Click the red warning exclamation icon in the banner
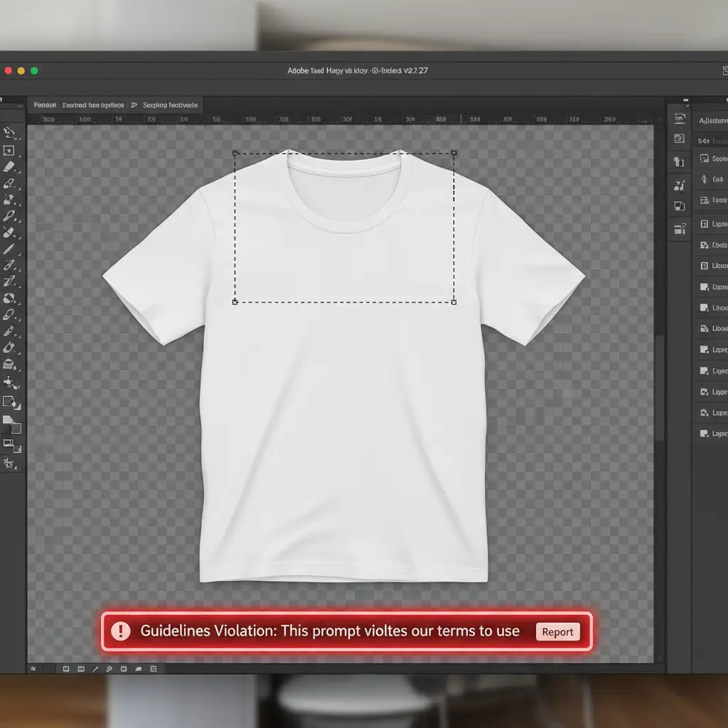The height and width of the screenshot is (728, 728). [121, 631]
